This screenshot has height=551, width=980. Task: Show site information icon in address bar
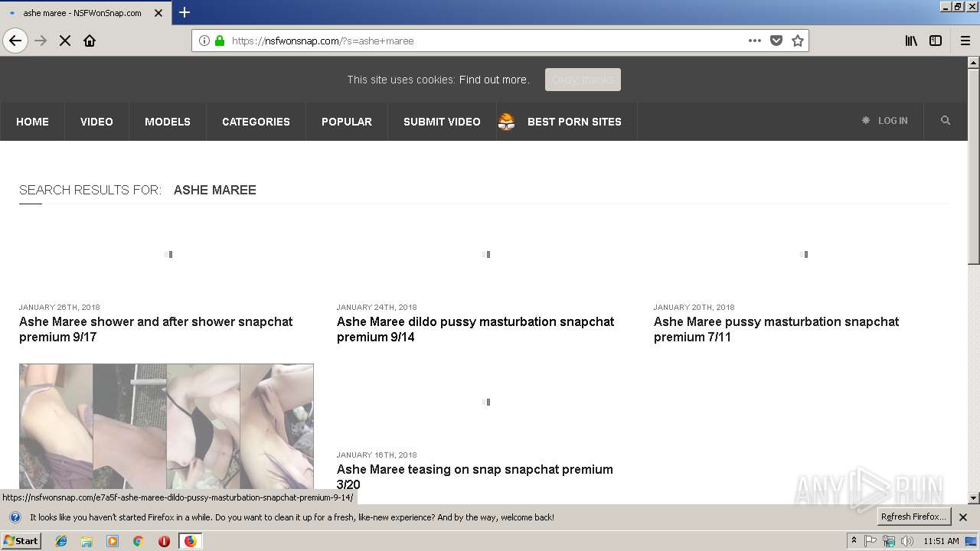click(204, 41)
